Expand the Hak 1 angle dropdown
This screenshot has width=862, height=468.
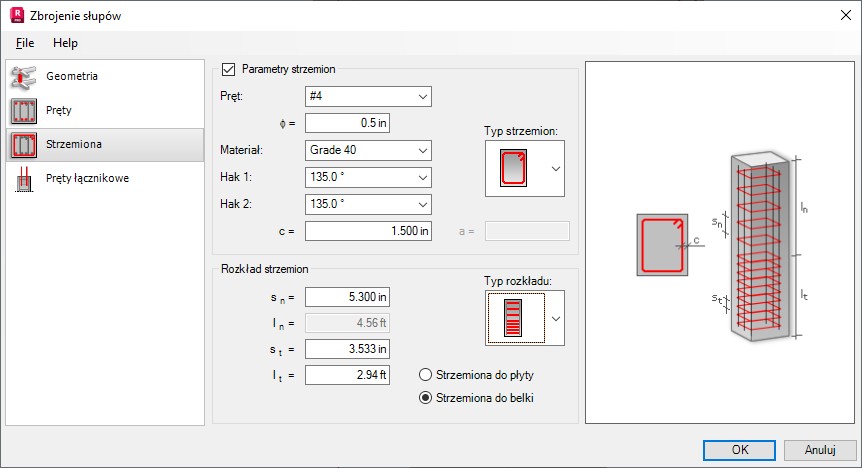point(368,177)
